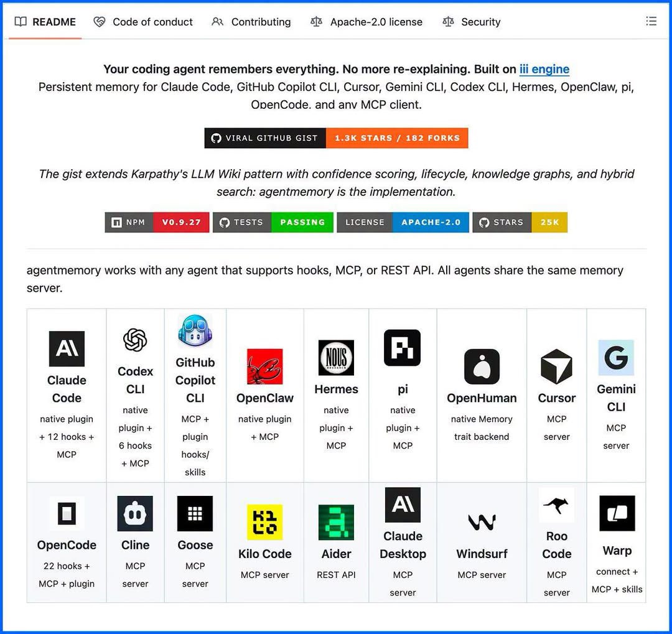
Task: Follow the iii engine link
Action: [544, 69]
